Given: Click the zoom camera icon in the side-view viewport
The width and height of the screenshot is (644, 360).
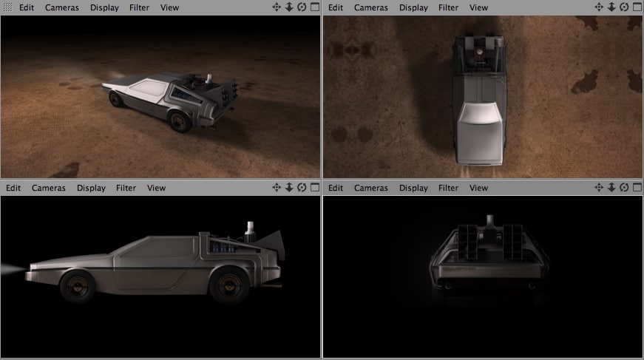Looking at the screenshot, I should click(x=289, y=188).
